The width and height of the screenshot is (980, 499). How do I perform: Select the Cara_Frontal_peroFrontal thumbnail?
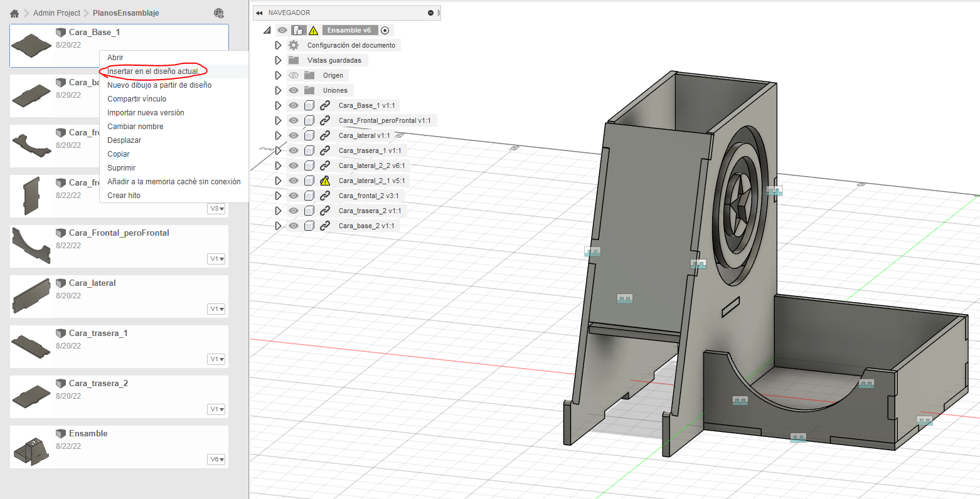31,246
